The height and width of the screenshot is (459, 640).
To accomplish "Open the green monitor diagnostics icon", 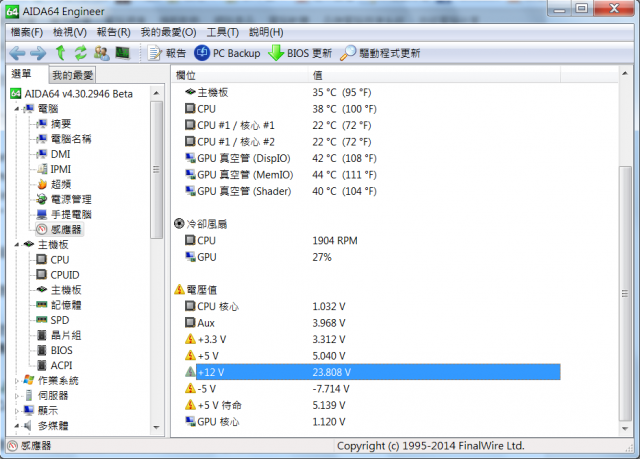I will pos(122,53).
